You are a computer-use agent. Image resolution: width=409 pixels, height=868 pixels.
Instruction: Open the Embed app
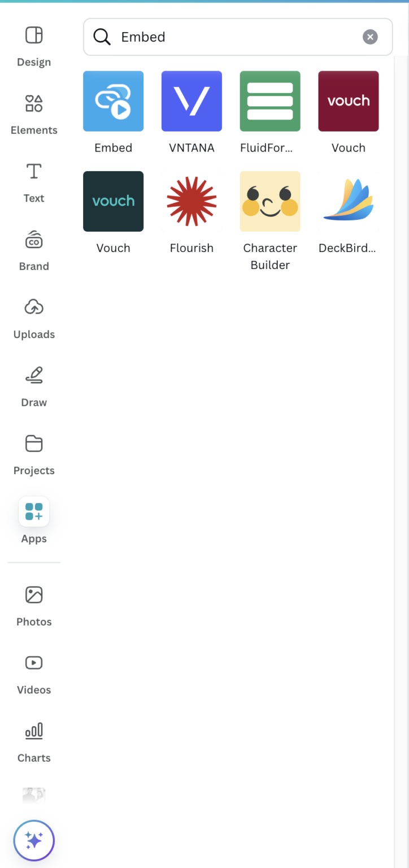[113, 101]
